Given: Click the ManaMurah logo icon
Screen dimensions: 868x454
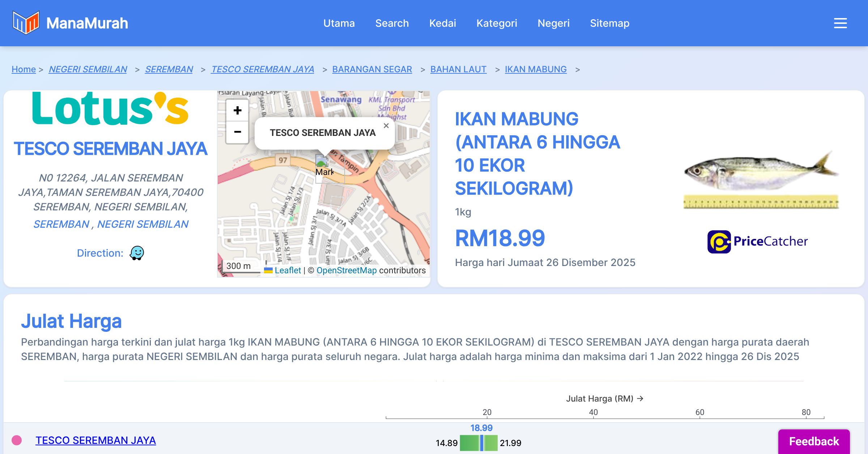Looking at the screenshot, I should pyautogui.click(x=26, y=23).
